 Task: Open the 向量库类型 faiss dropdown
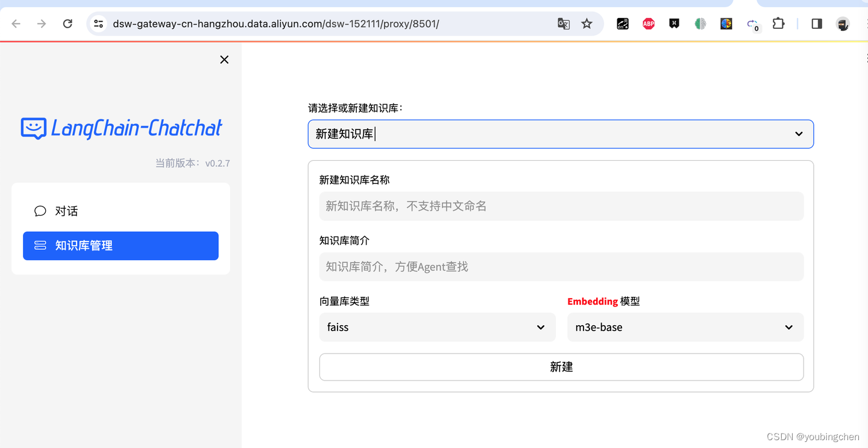click(x=437, y=328)
